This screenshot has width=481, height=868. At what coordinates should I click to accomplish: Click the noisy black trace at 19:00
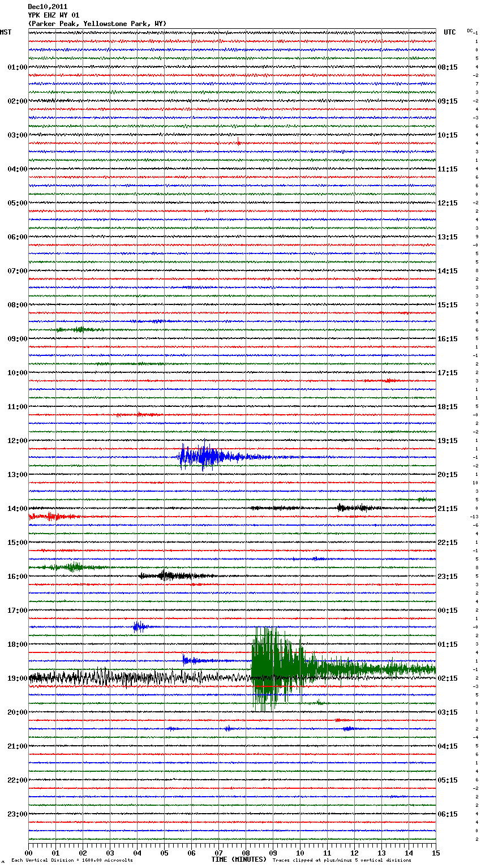coord(139,677)
